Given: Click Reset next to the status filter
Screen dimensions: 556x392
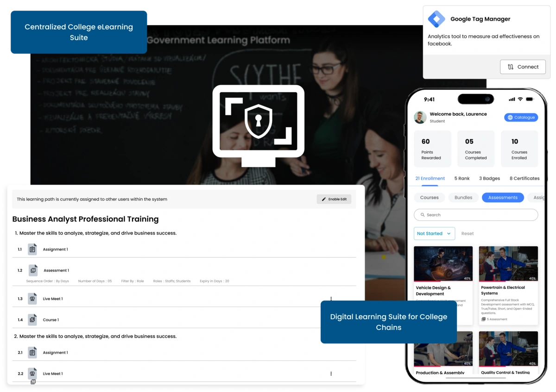Looking at the screenshot, I should point(468,233).
